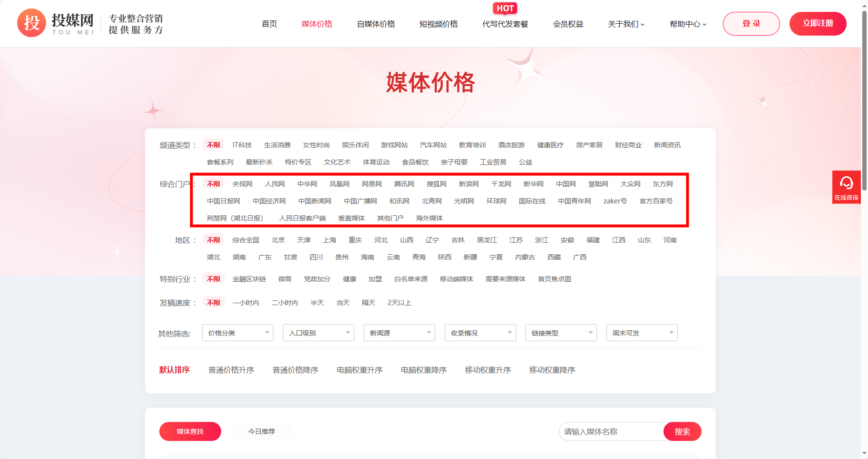868x459 pixels.
Task: Filter portal by zaker号
Action: (x=615, y=201)
